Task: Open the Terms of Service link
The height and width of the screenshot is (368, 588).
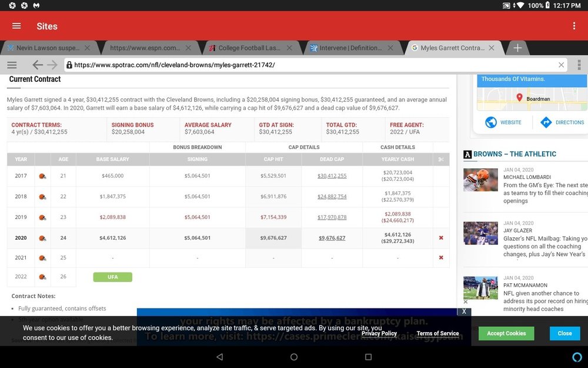Action: (437, 333)
